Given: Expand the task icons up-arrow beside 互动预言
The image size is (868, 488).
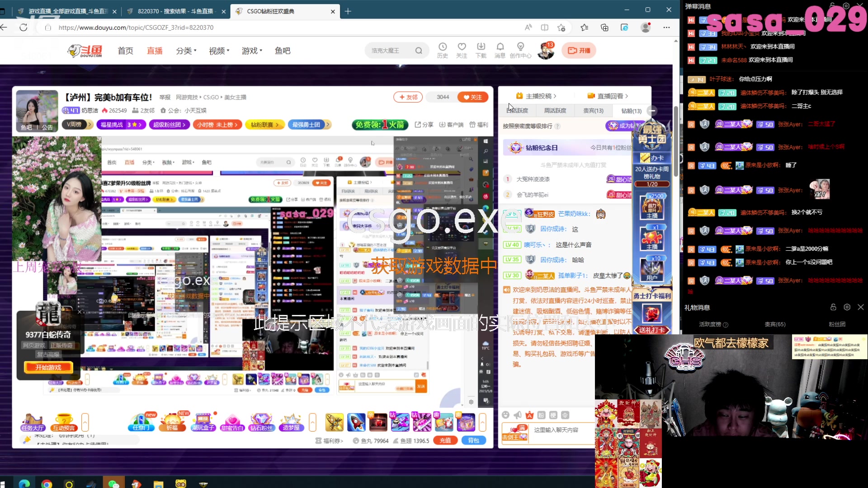Looking at the screenshot, I should (x=85, y=422).
